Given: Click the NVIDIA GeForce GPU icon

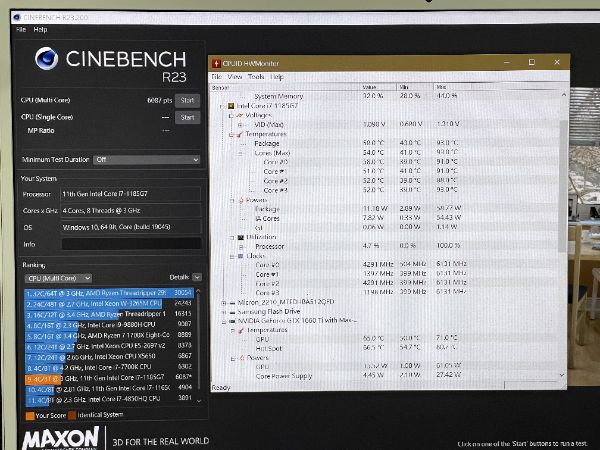Looking at the screenshot, I should point(232,321).
